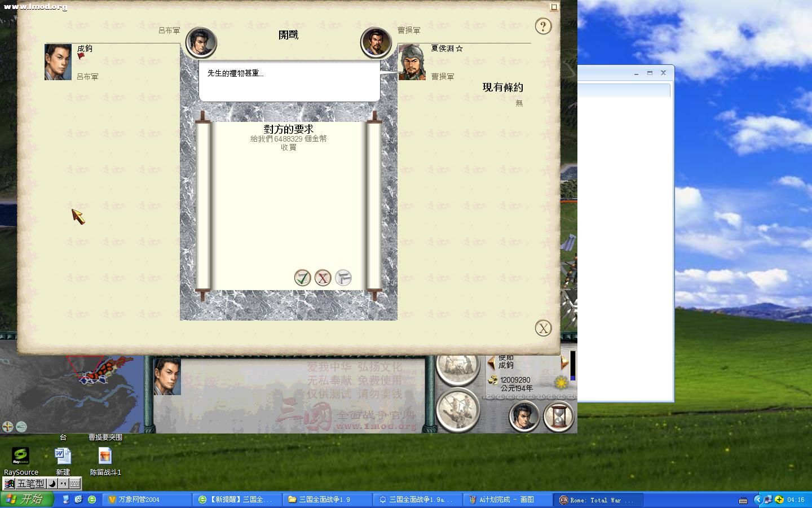The width and height of the screenshot is (812, 508).
Task: Switch to the Rome: Total War taskbar item
Action: (598, 500)
